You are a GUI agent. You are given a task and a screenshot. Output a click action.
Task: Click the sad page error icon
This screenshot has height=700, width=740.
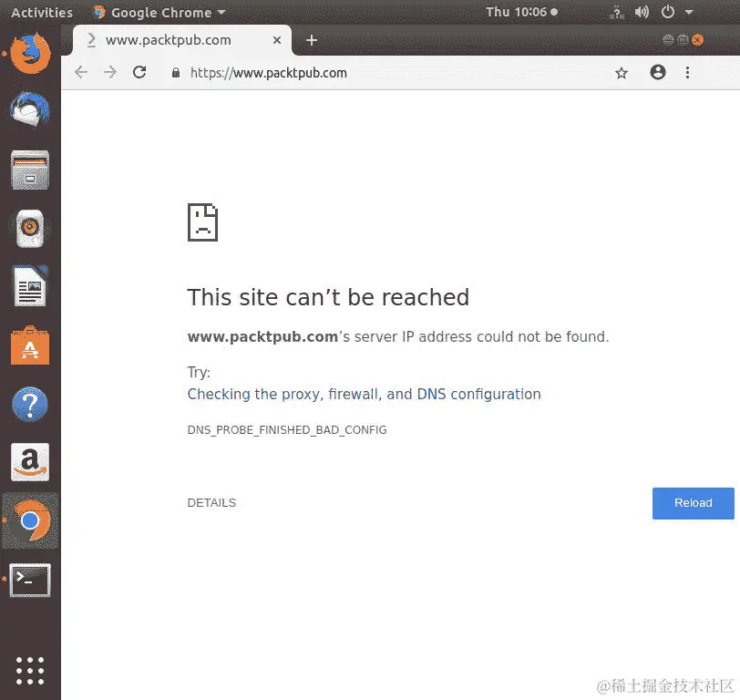click(202, 222)
